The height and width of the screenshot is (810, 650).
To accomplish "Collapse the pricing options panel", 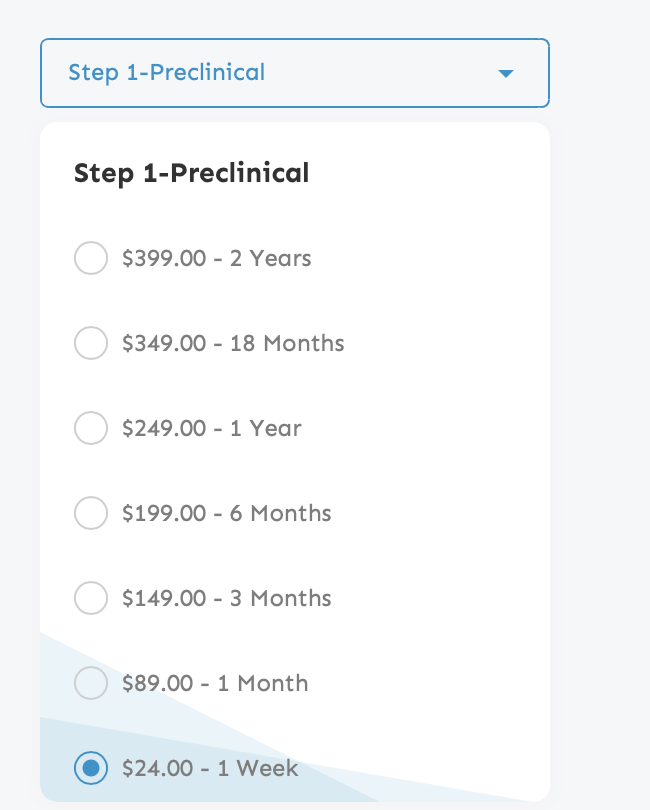I will [506, 72].
